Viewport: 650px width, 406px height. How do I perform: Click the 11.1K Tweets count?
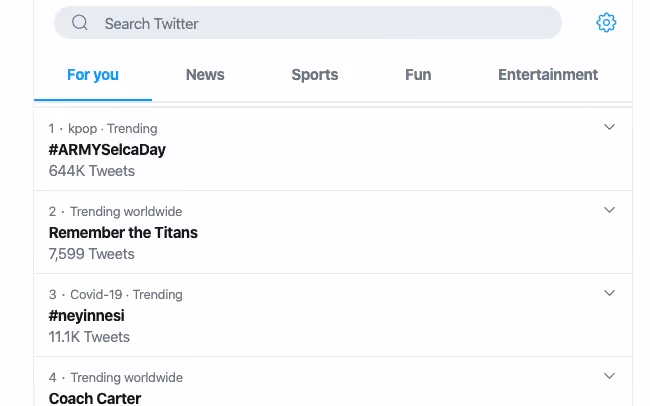coord(89,337)
